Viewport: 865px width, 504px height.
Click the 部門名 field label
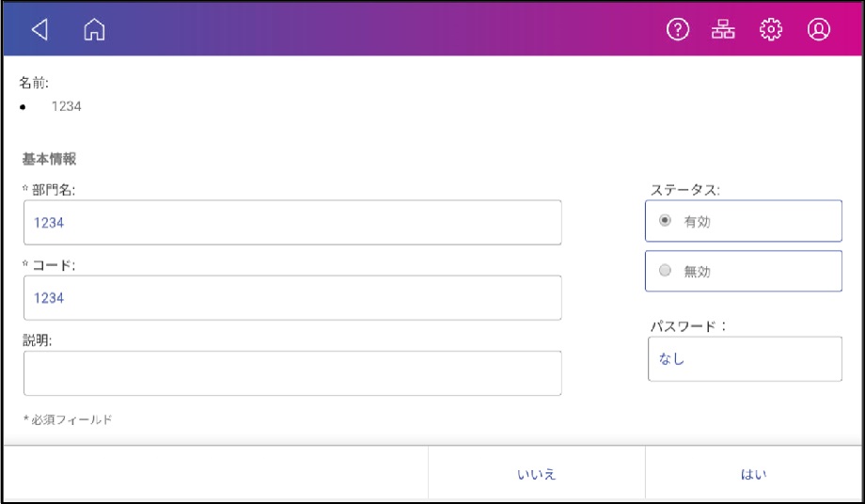click(49, 190)
